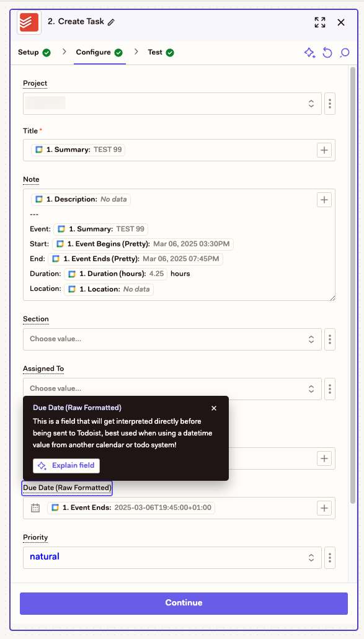Open the search magnifier icon
Image resolution: width=364 pixels, height=639 pixels.
(344, 53)
